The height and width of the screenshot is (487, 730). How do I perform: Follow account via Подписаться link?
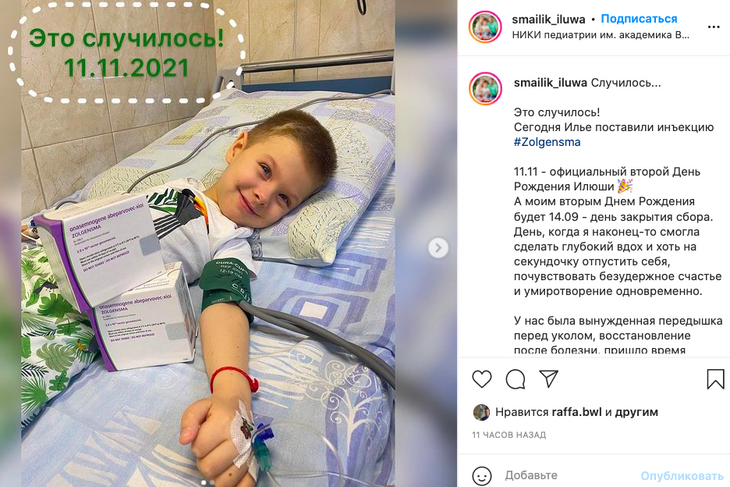pyautogui.click(x=639, y=19)
